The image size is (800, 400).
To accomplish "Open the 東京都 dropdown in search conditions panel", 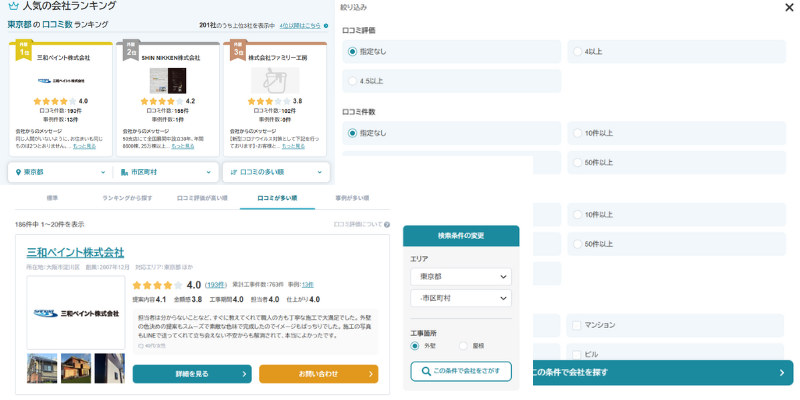I will 460,276.
